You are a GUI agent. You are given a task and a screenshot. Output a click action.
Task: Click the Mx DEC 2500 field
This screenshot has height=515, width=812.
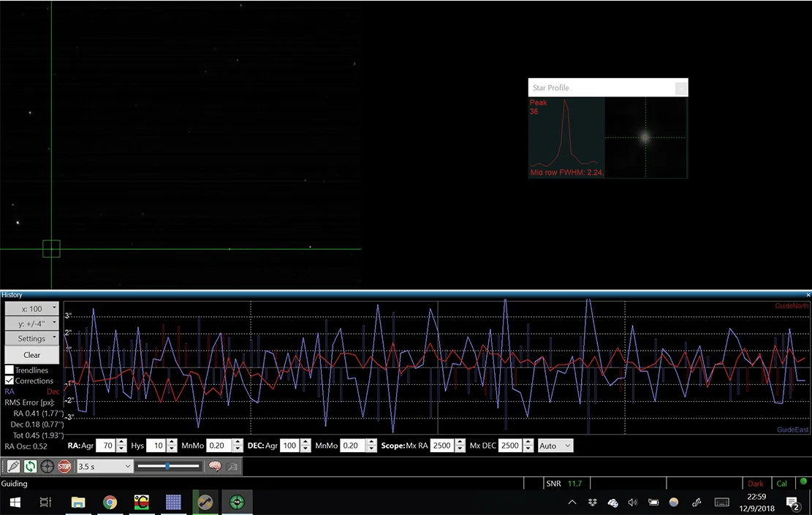[x=511, y=445]
